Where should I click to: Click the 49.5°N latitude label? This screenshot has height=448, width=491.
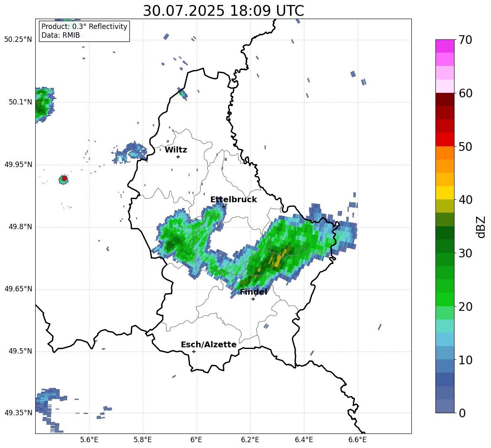[20, 351]
